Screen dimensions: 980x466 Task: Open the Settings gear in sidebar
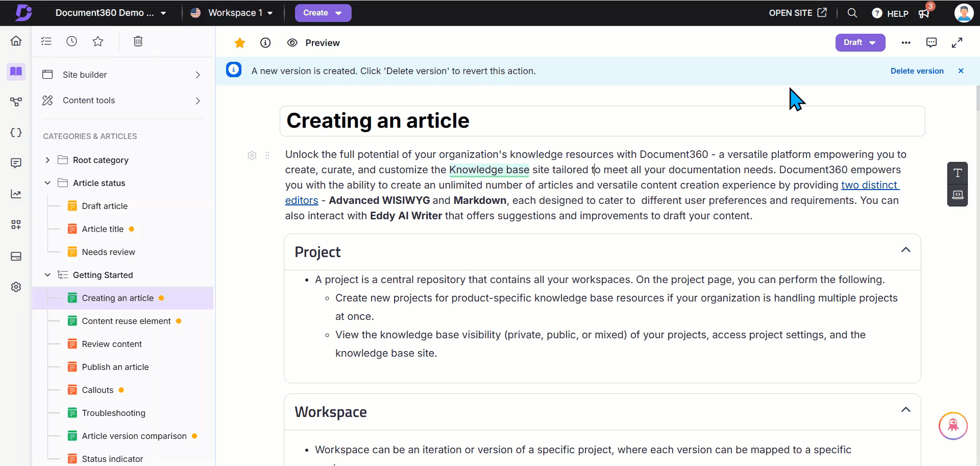point(16,287)
